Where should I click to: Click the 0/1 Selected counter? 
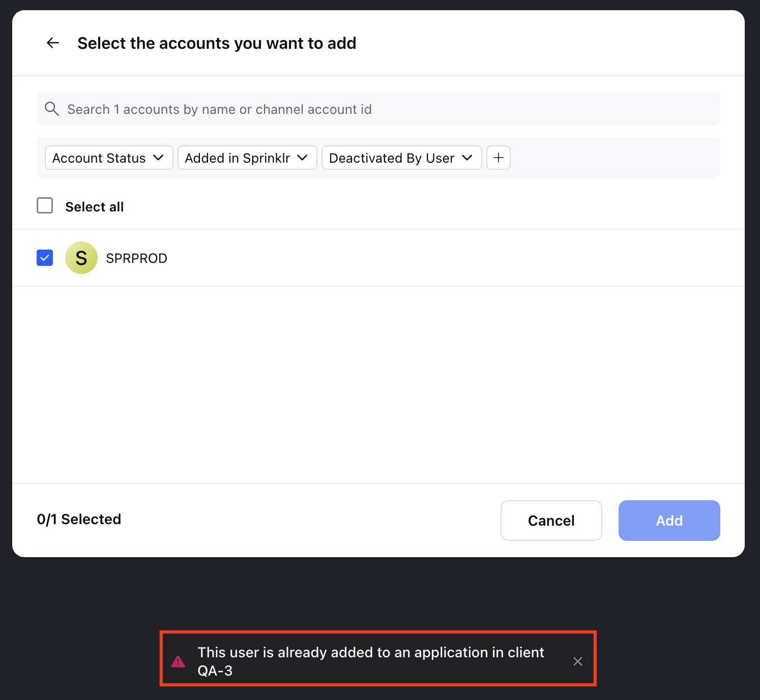pos(79,519)
